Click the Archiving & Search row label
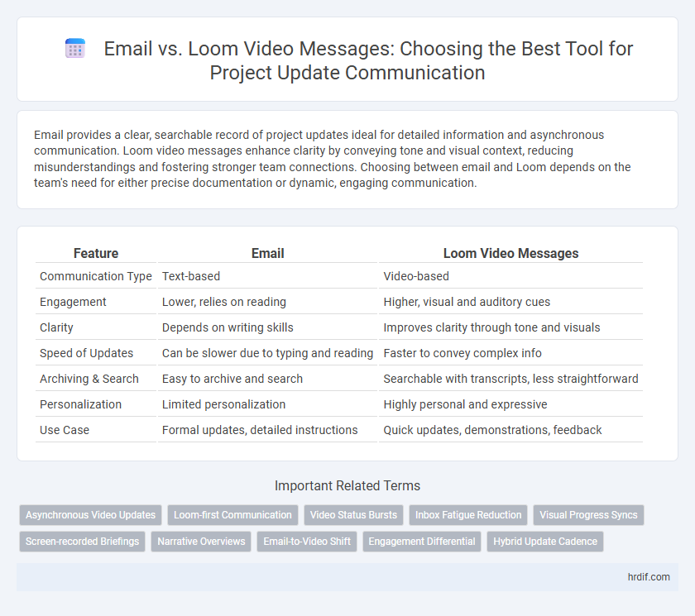Viewport: 695px width, 616px height. 96,379
